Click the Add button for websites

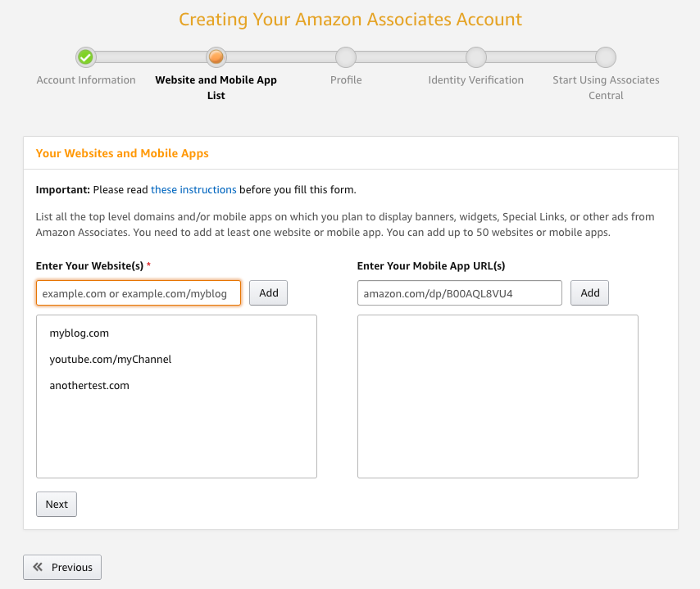click(268, 292)
